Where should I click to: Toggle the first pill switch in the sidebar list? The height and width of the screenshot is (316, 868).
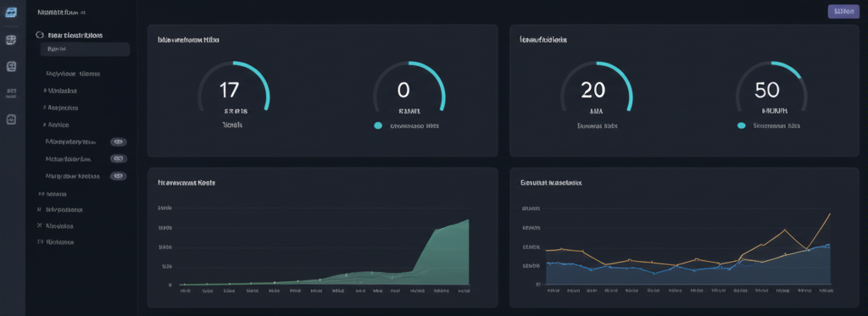[118, 141]
